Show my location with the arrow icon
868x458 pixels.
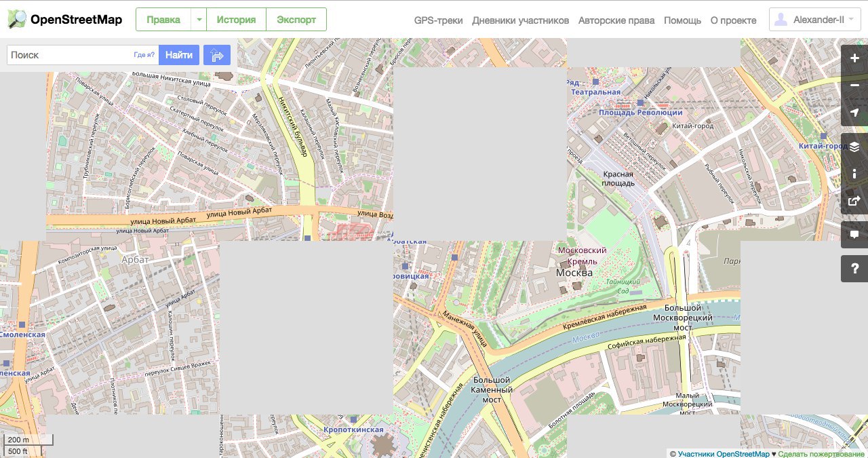coord(854,113)
